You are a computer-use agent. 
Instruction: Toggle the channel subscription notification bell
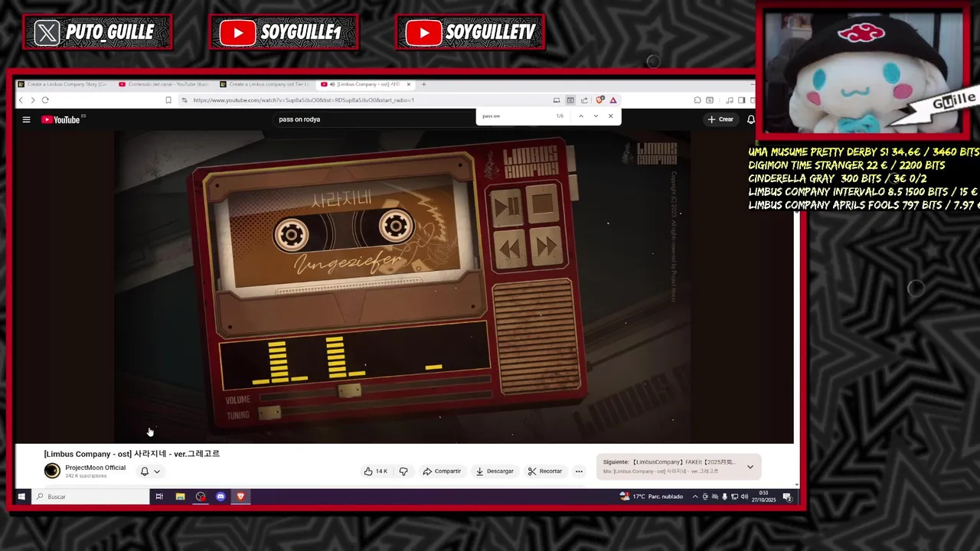tap(144, 471)
